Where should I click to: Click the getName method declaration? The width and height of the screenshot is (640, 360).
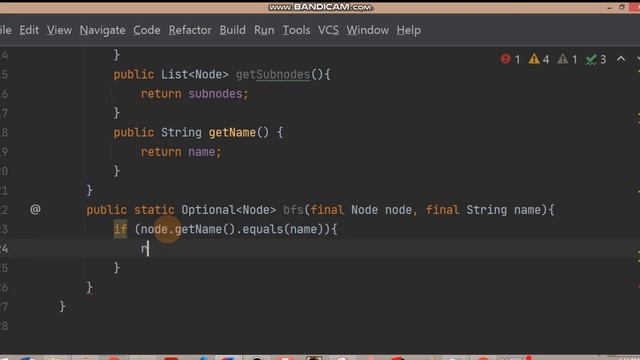click(x=232, y=133)
